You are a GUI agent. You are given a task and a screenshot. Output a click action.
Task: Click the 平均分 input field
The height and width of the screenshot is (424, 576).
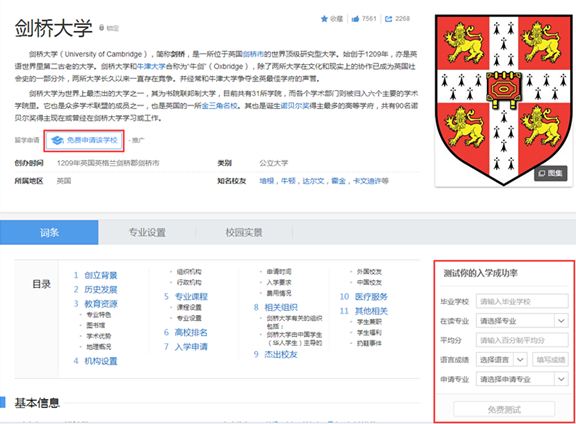point(522,340)
